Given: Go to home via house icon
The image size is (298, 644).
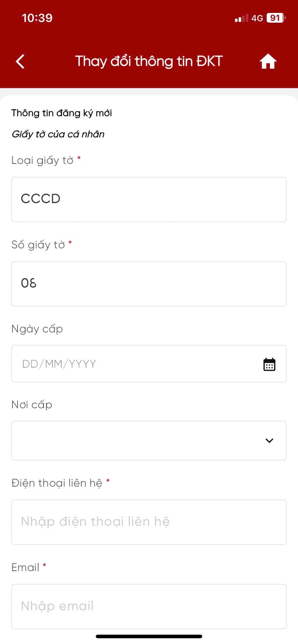Looking at the screenshot, I should (x=268, y=61).
